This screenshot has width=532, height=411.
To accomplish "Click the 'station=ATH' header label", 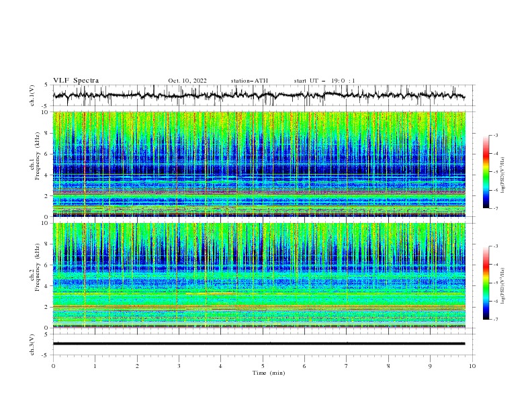I will point(249,81).
